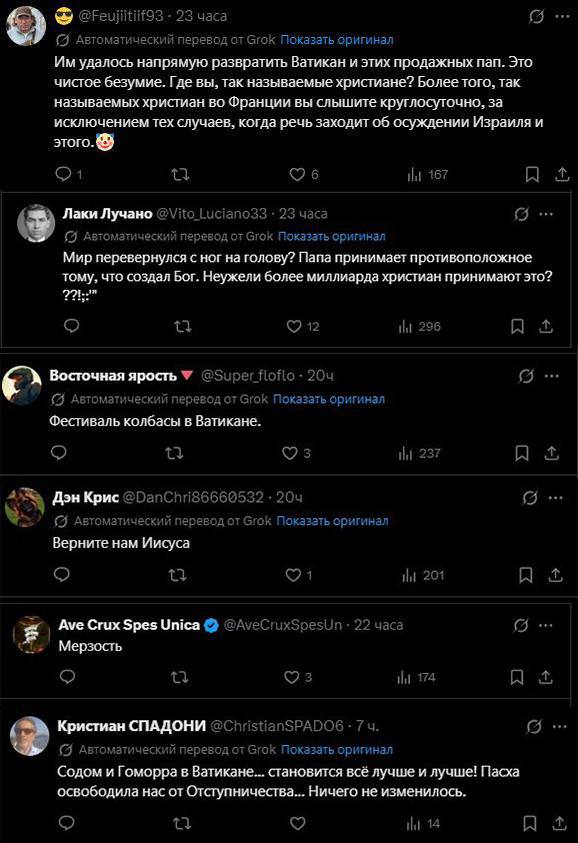This screenshot has width=578, height=843.
Task: Open Дэн Крис profile name
Action: tap(85, 497)
